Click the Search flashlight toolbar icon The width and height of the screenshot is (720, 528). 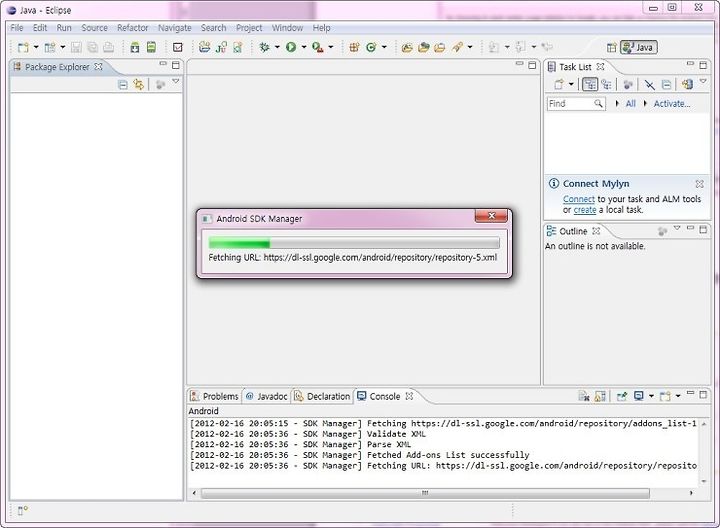click(x=457, y=47)
